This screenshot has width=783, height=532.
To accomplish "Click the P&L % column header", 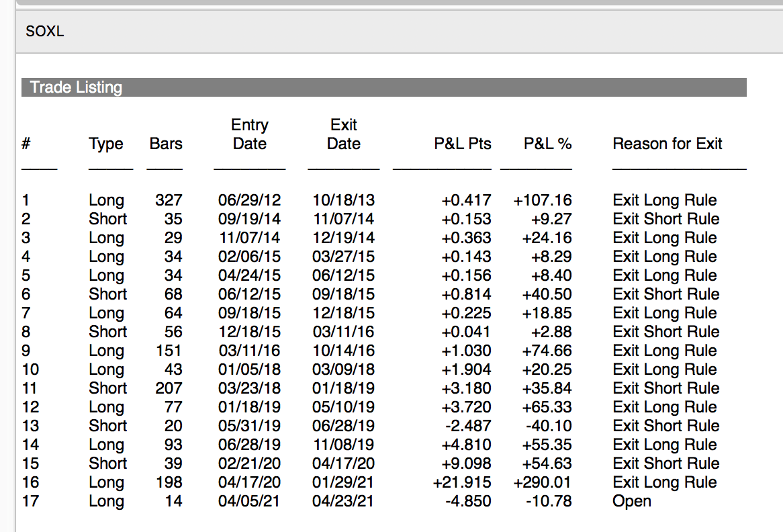I will click(x=547, y=144).
